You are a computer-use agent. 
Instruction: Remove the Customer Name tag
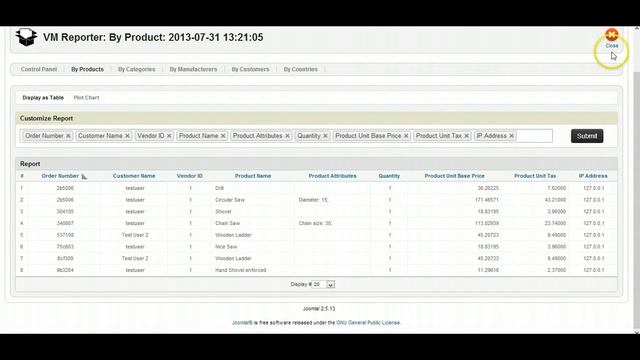127,136
